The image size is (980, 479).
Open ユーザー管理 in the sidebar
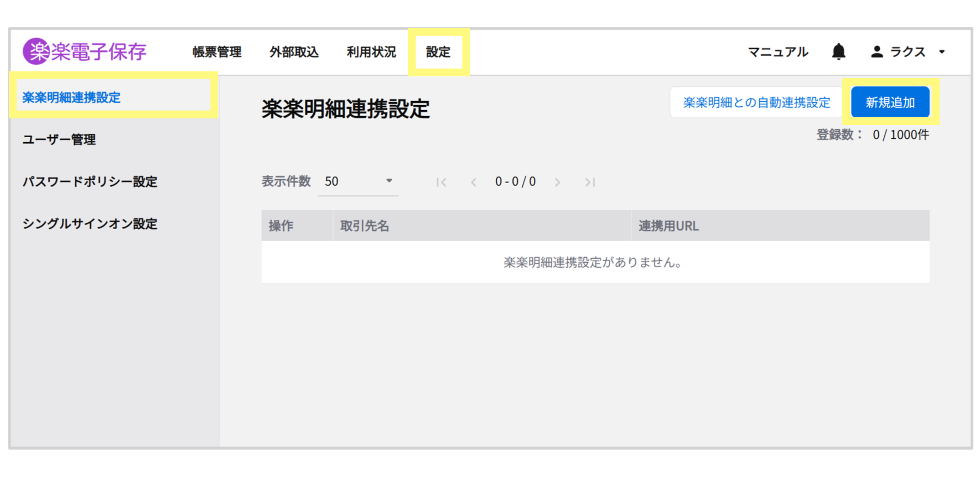point(59,139)
